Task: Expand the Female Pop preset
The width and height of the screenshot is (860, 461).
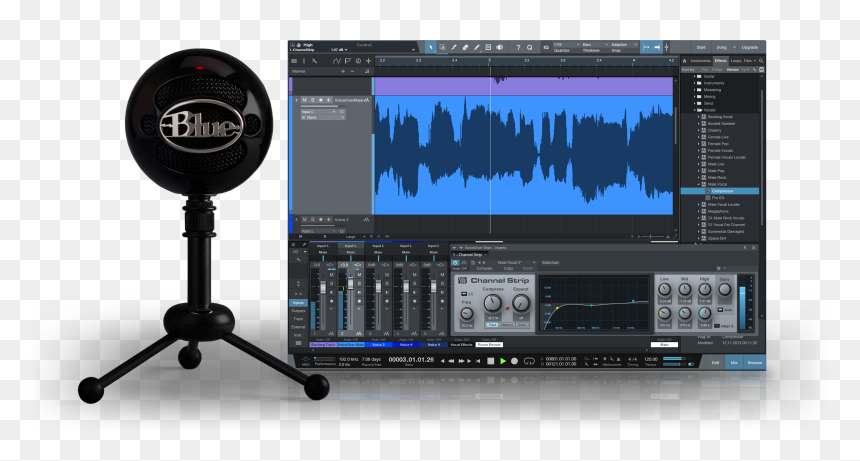Action: (699, 144)
